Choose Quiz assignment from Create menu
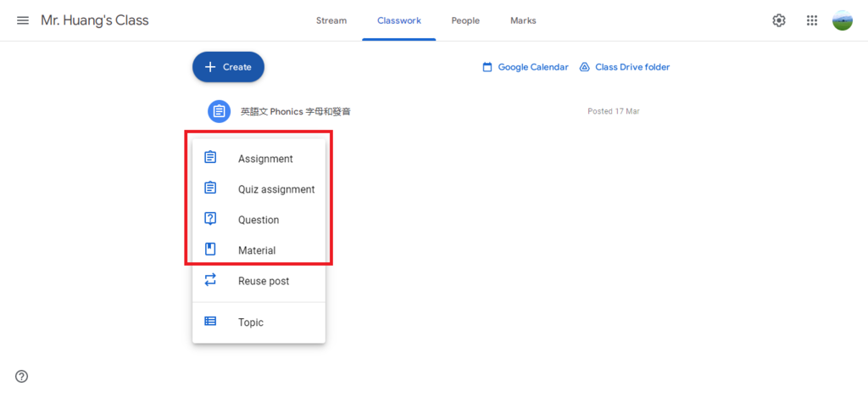Image resolution: width=868 pixels, height=398 pixels. [x=259, y=189]
